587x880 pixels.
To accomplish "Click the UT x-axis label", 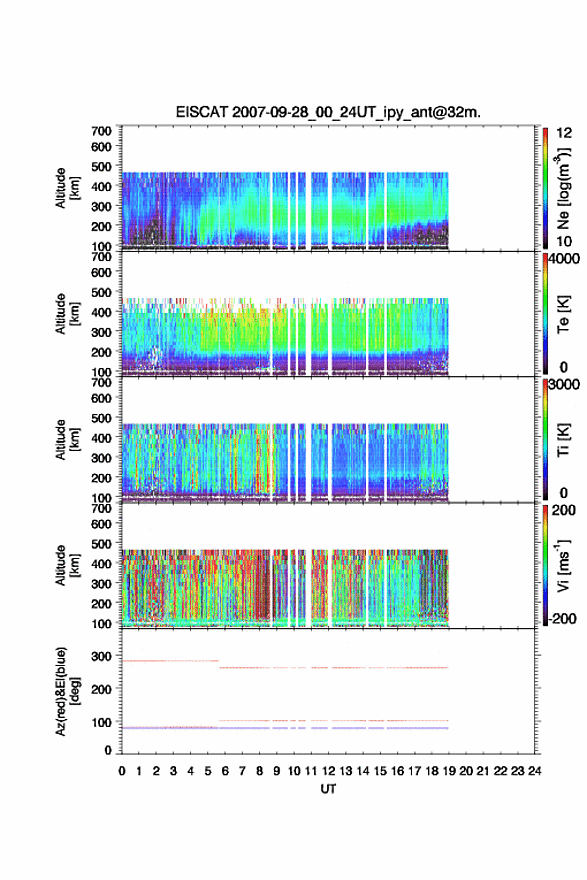I will click(x=328, y=789).
